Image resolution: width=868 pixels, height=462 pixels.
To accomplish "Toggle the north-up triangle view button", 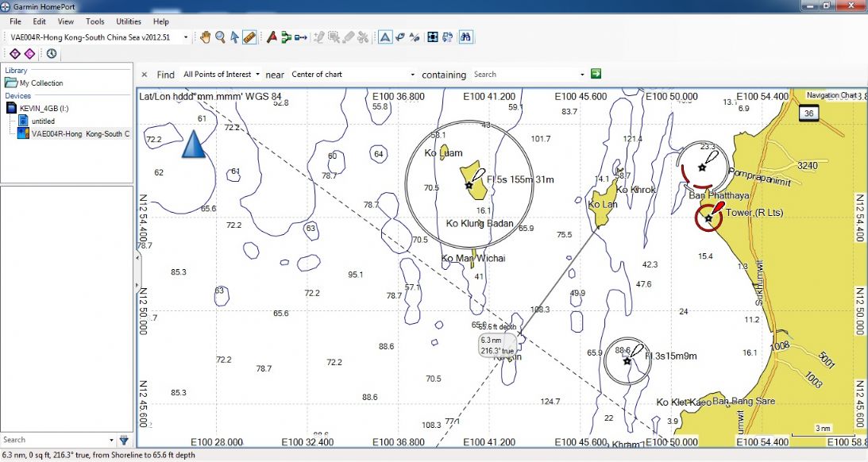I will click(x=384, y=37).
